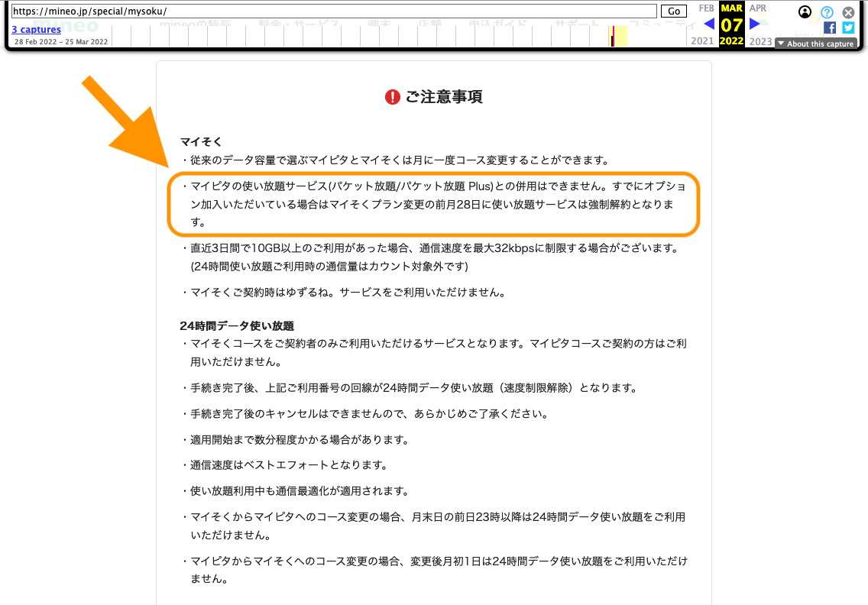Click the line mentioning ゆずるね。サービス
This screenshot has width=868, height=605.
pos(345,293)
